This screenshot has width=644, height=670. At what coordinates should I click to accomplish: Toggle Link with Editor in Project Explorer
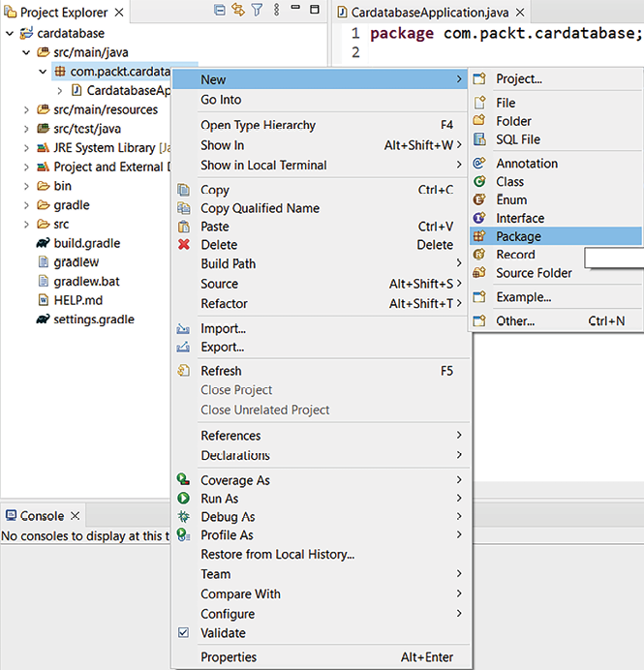tap(237, 11)
